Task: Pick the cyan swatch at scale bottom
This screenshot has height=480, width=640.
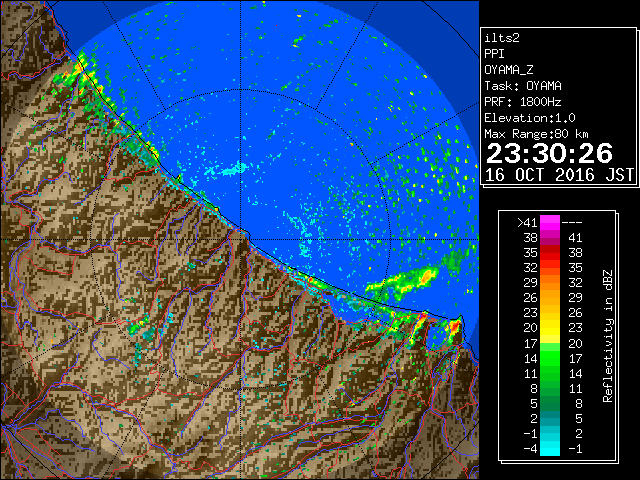Action: [x=550, y=449]
